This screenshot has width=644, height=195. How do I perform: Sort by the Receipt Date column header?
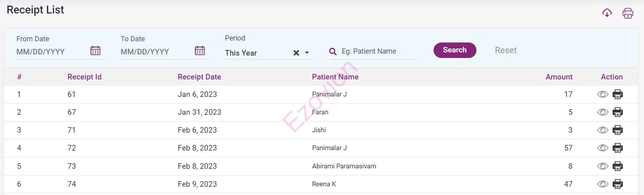(x=199, y=77)
